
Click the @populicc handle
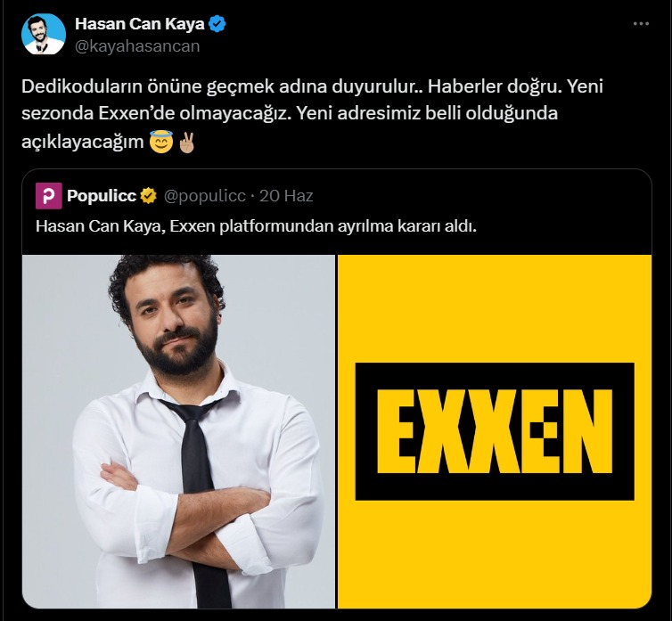click(204, 196)
